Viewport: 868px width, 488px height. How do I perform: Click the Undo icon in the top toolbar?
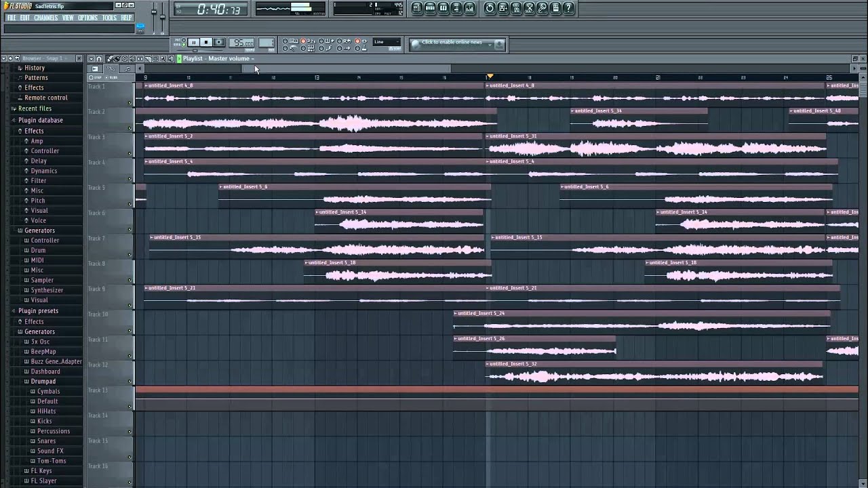tap(490, 8)
